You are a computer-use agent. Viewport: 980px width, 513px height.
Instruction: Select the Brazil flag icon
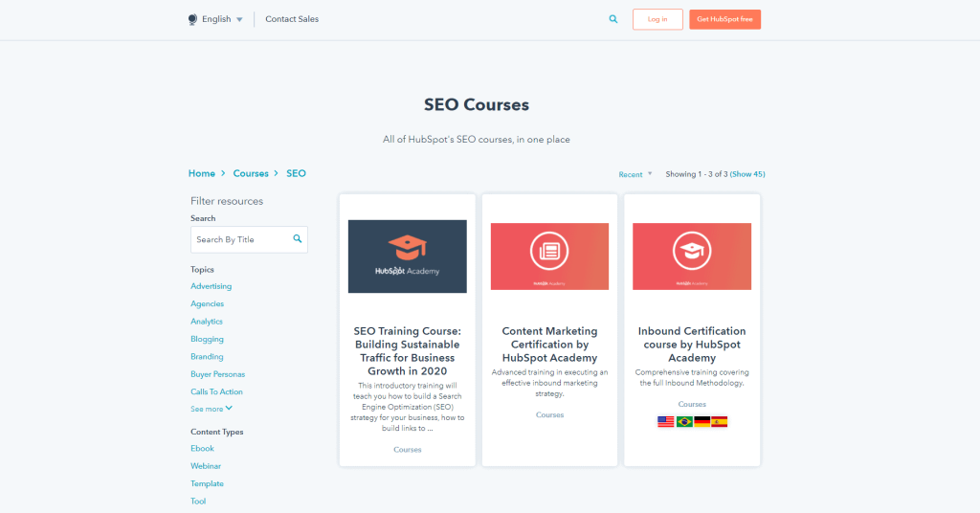684,422
